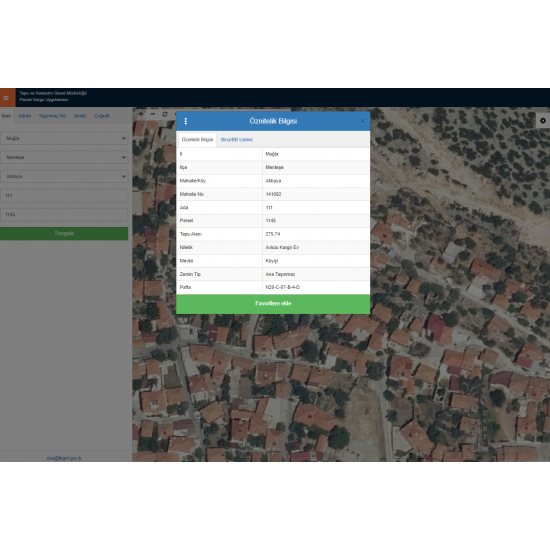Click the Mevkii value Köyiçi

tap(271, 261)
